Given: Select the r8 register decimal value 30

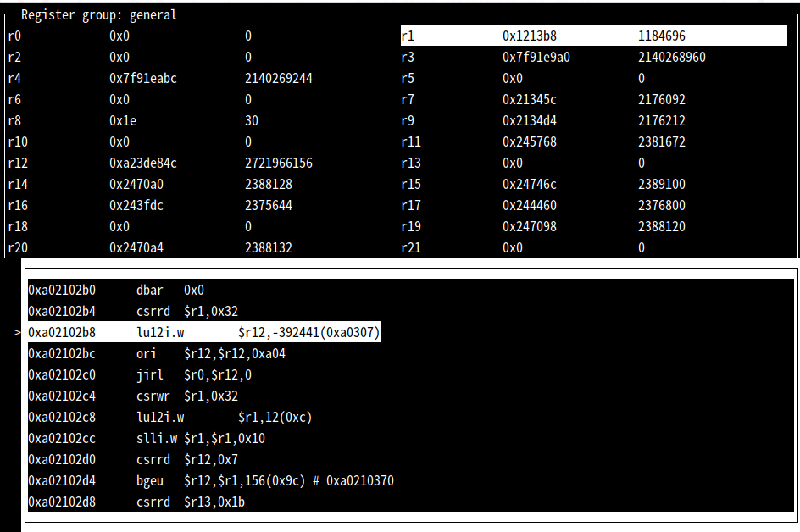Looking at the screenshot, I should click(x=252, y=121).
